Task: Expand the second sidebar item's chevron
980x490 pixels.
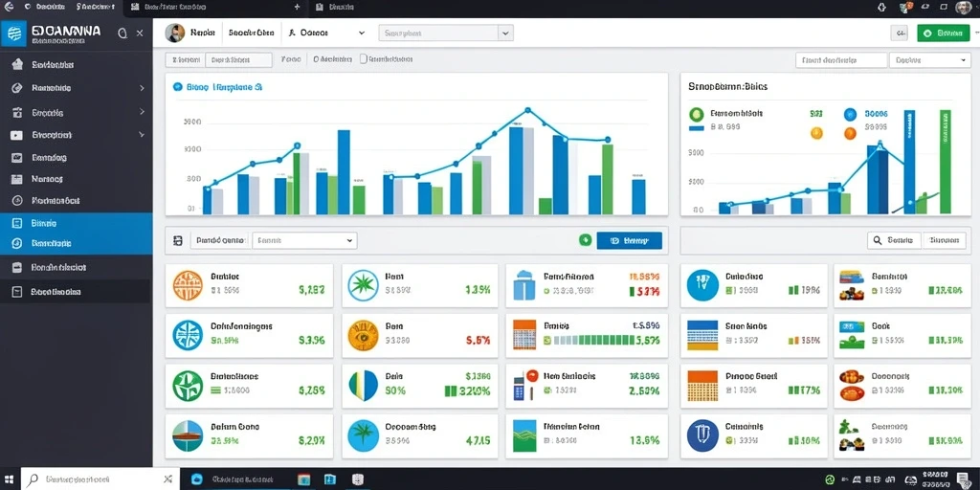Action: click(x=142, y=88)
